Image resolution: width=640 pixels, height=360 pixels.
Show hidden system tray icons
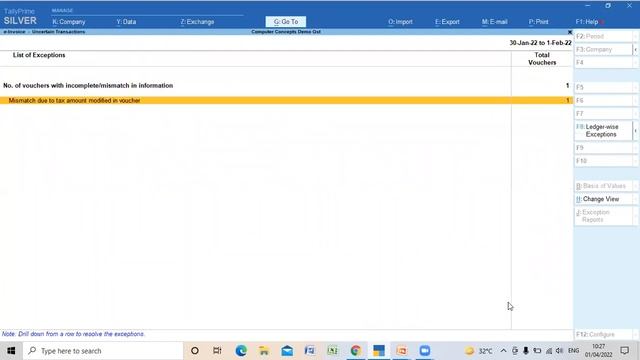tap(503, 351)
